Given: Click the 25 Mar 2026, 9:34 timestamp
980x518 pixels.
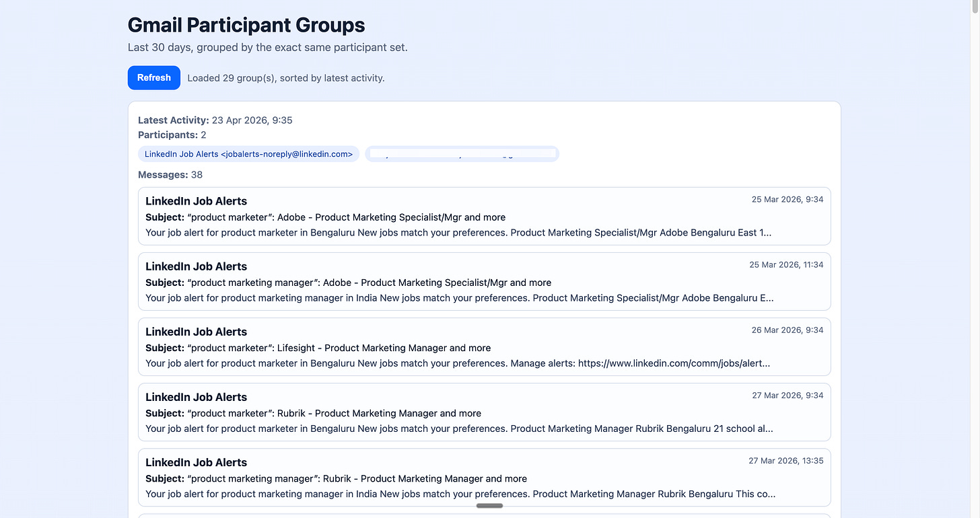Looking at the screenshot, I should point(788,199).
